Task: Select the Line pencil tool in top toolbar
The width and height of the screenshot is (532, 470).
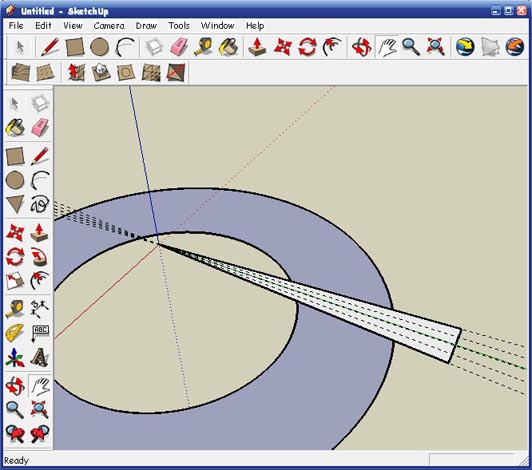Action: (x=50, y=47)
